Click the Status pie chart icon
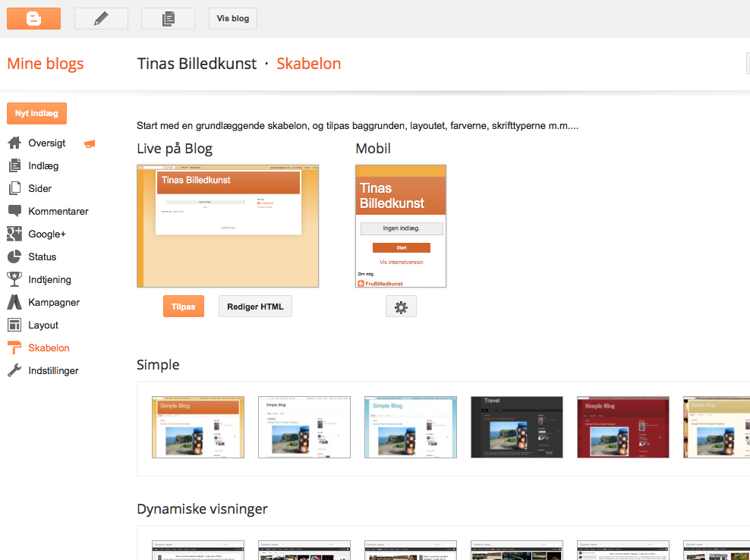This screenshot has width=750, height=560. [14, 256]
